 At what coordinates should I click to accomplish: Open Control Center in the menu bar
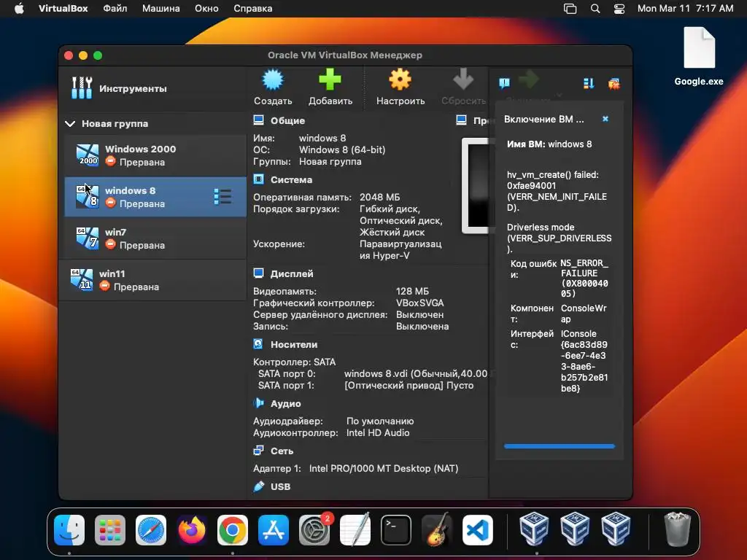pyautogui.click(x=619, y=9)
